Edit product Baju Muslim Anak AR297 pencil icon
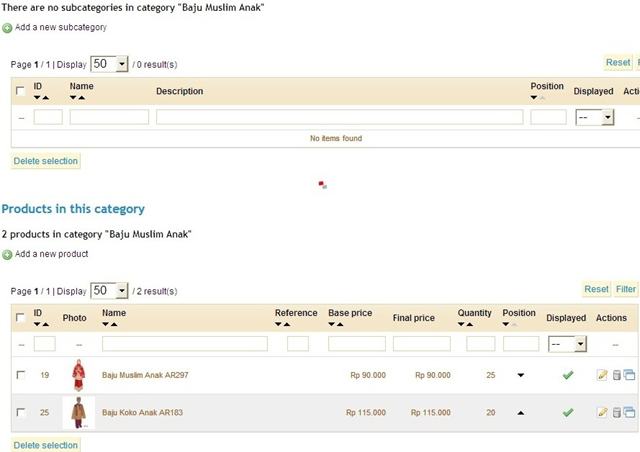The width and height of the screenshot is (640, 452). (602, 375)
